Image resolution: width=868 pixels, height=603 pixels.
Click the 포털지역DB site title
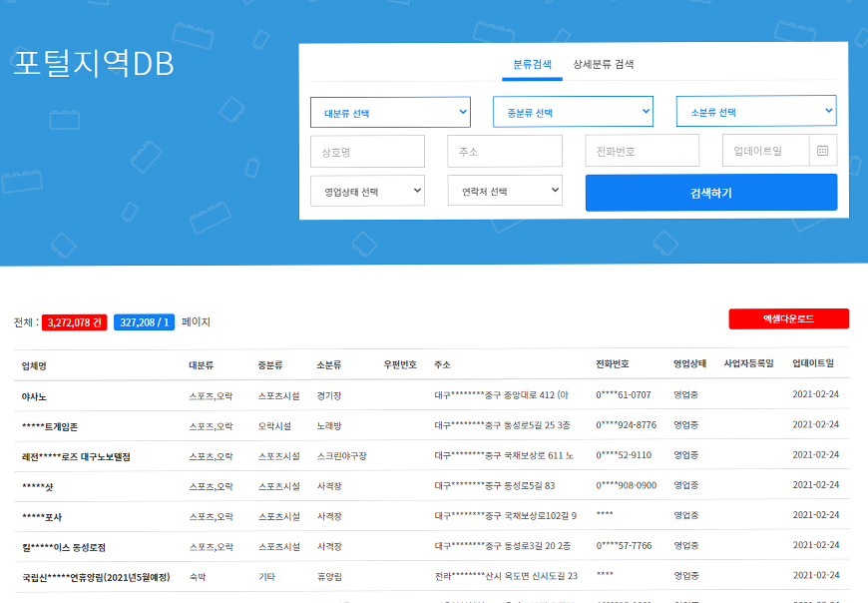(94, 63)
